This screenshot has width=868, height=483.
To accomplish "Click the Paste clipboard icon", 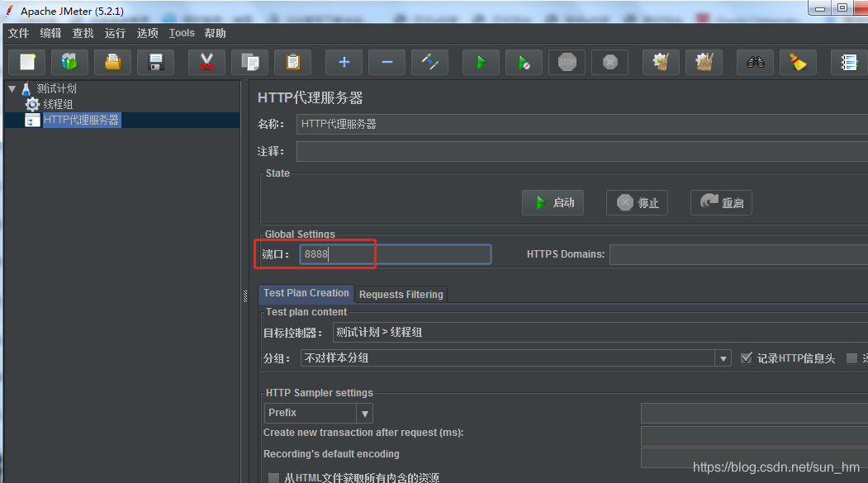I will [x=293, y=62].
